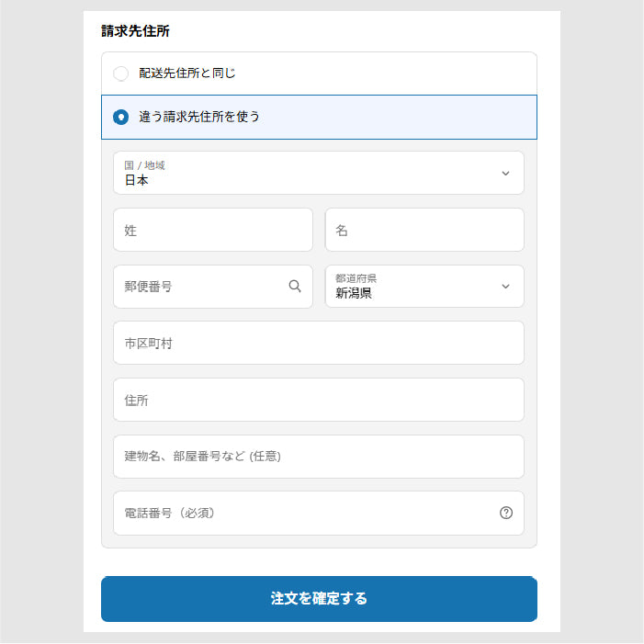The height and width of the screenshot is (644, 644).
Task: Select 違う請求先住所を使う radio button
Action: click(120, 117)
